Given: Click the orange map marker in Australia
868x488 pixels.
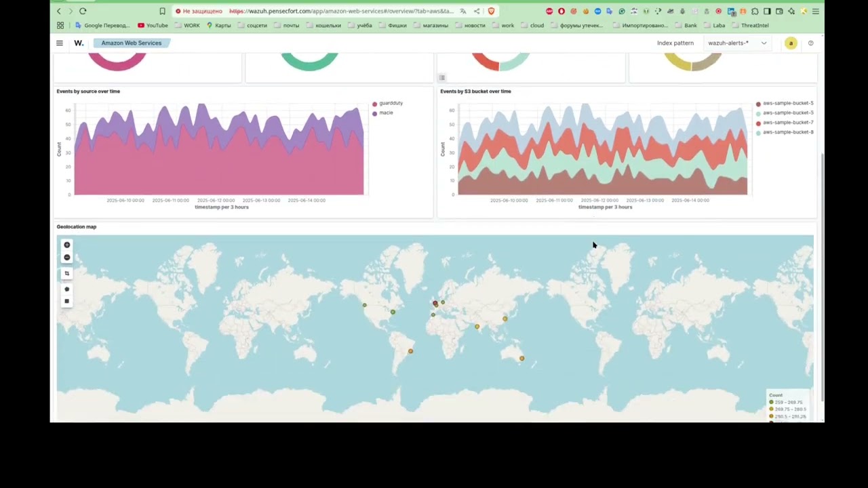Looking at the screenshot, I should pos(521,359).
